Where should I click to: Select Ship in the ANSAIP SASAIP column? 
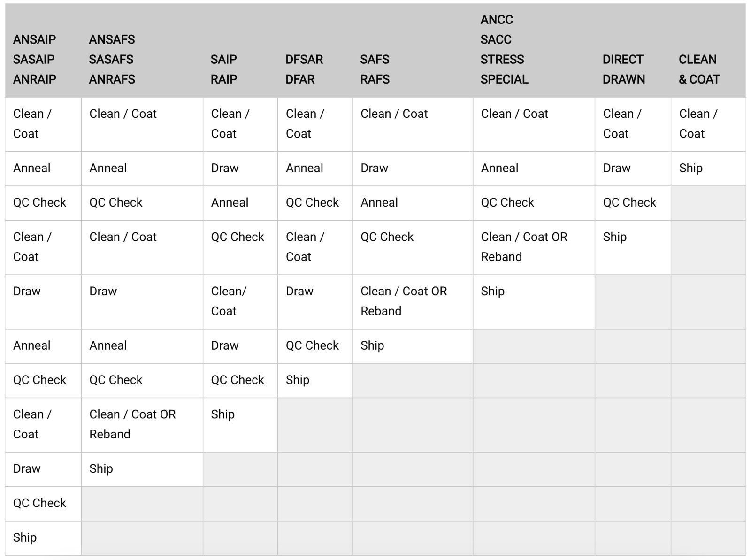point(25,537)
